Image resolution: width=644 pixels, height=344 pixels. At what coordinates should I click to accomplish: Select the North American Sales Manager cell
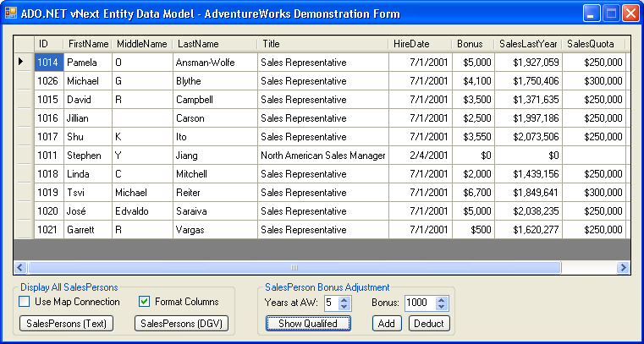tap(323, 156)
